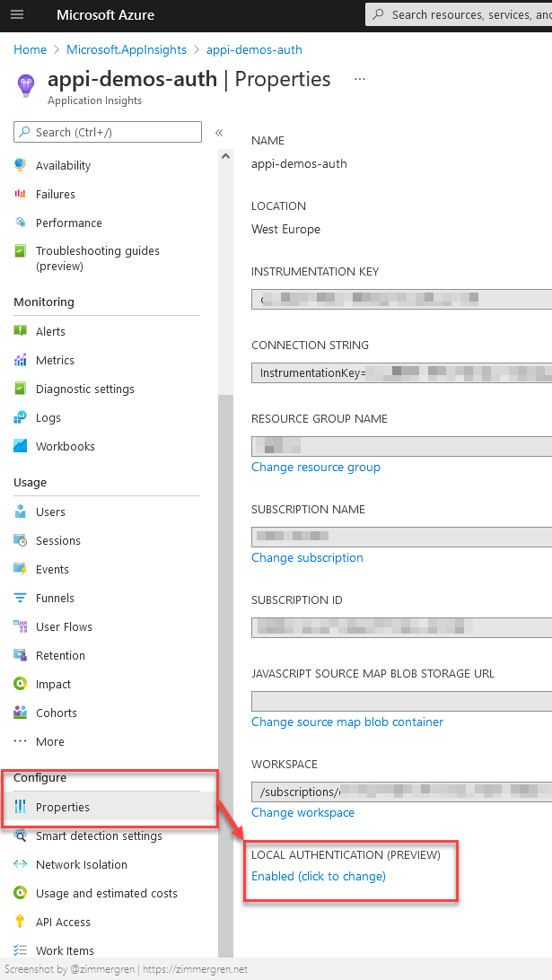The image size is (552, 980).
Task: Open the Failures blade
Action: [56, 194]
